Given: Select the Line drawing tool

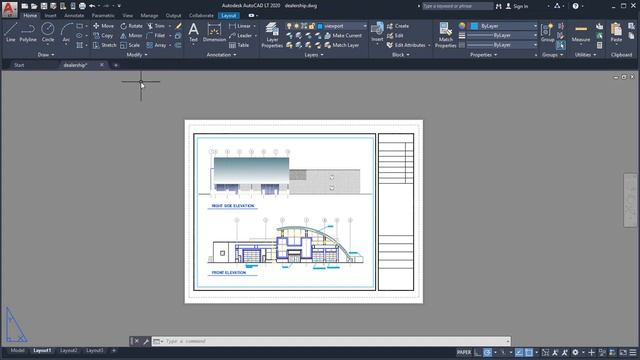Looking at the screenshot, I should pyautogui.click(x=11, y=33).
